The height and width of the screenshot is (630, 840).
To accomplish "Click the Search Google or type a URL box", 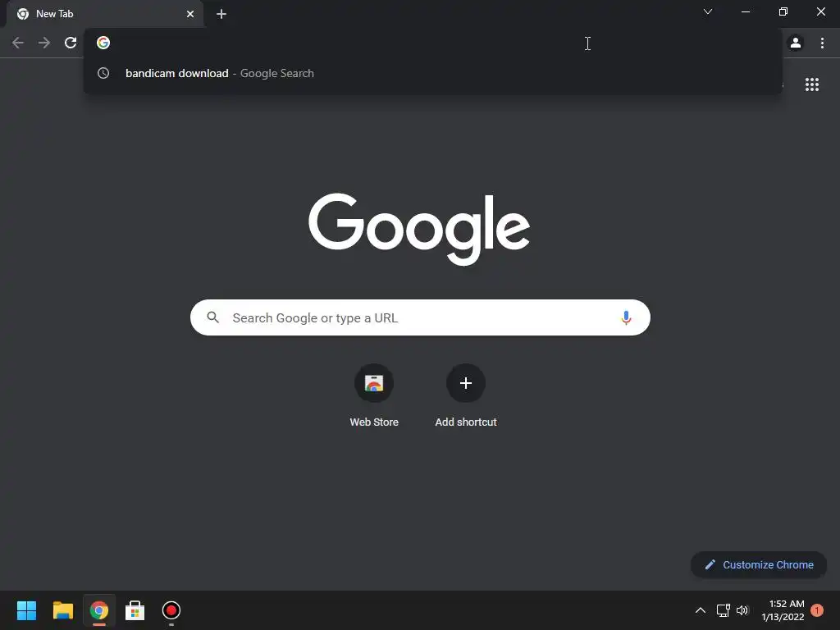I will [420, 317].
